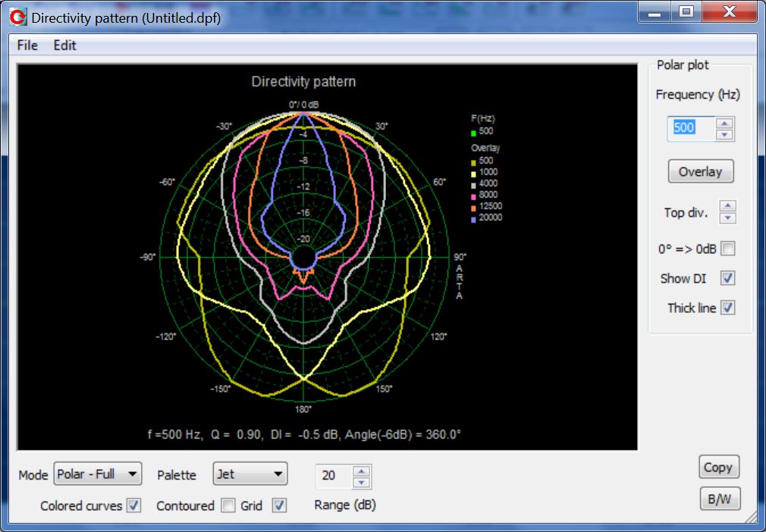This screenshot has height=532, width=766.
Task: Open the Edit menu
Action: (64, 45)
